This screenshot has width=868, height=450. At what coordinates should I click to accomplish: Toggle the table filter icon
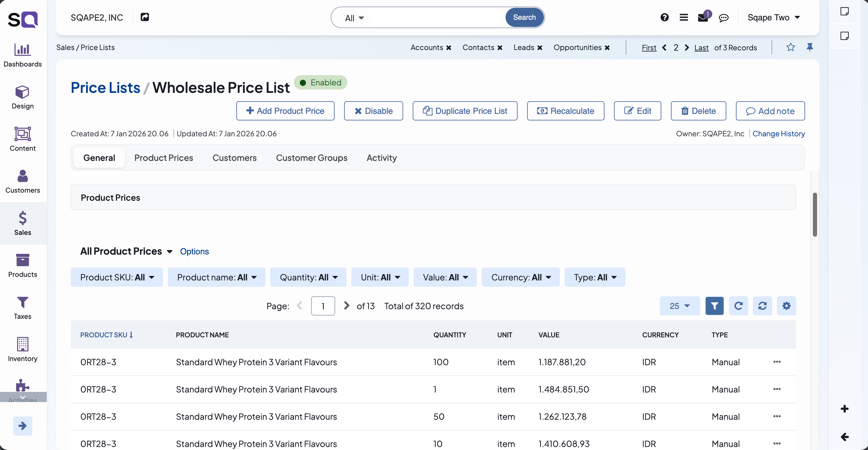[x=714, y=306]
